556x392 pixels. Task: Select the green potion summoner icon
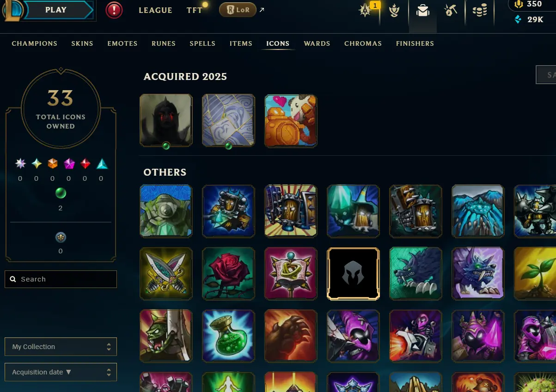coord(228,336)
